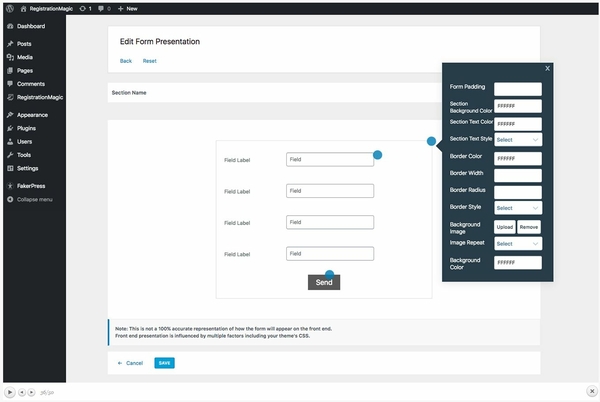Click the comments bubble in the admin bar

tap(103, 8)
